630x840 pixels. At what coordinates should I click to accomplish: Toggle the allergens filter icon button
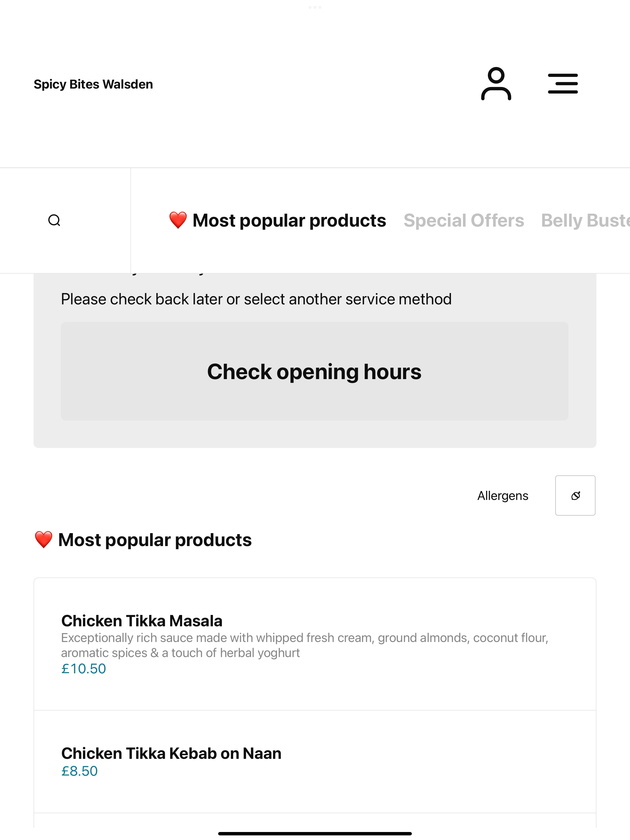(x=575, y=496)
